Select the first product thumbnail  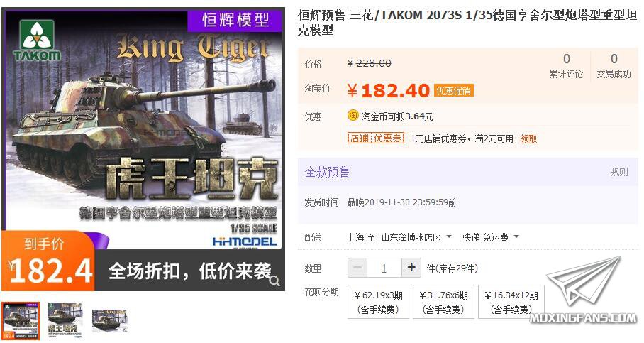coord(21,320)
